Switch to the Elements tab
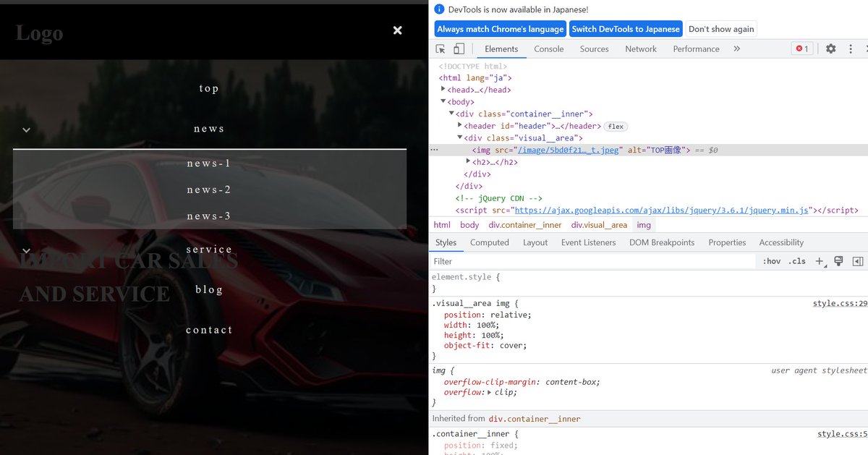This screenshot has height=455, width=868. click(x=501, y=49)
